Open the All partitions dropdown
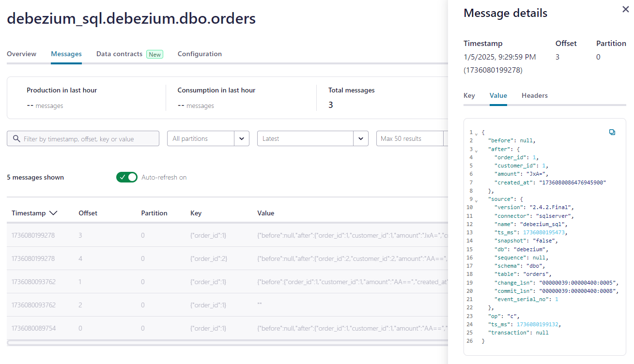 tap(208, 138)
